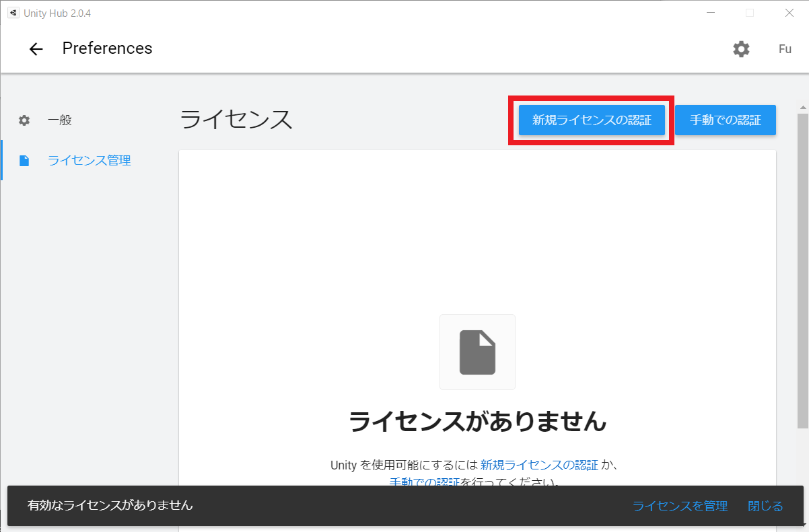This screenshot has height=532, width=809.
Task: Click the 手動での認証 button
Action: click(x=726, y=120)
